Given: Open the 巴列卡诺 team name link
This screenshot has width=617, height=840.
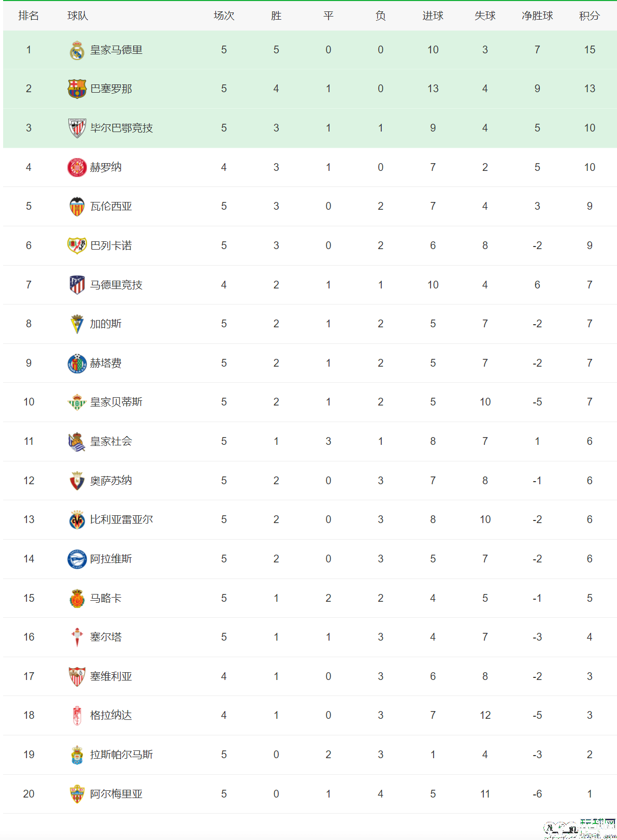Looking at the screenshot, I should pyautogui.click(x=111, y=245).
